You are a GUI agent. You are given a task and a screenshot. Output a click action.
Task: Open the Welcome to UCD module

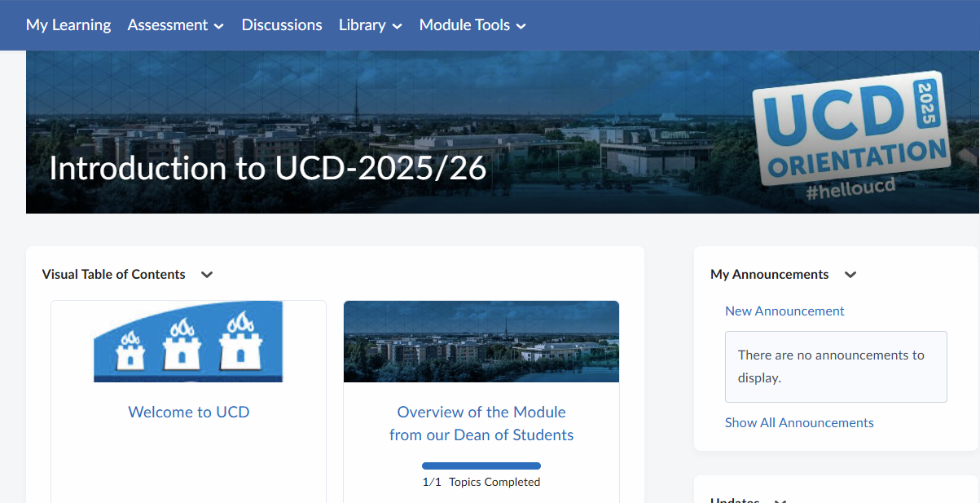pos(188,412)
